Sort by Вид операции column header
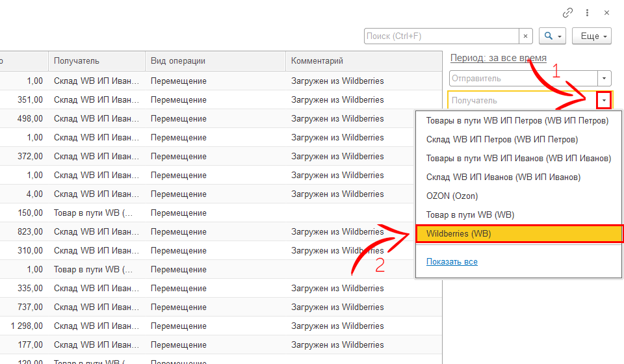The width and height of the screenshot is (624, 364). coord(215,61)
